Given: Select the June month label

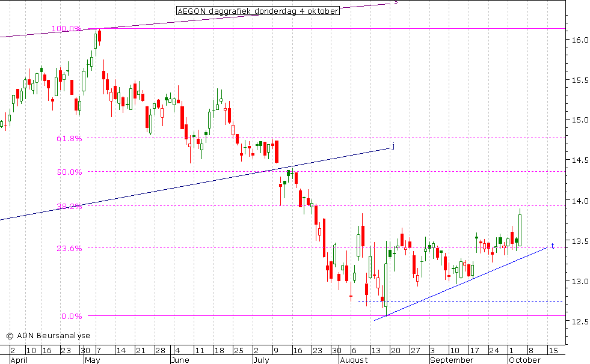Looking at the screenshot, I should click(x=179, y=360).
